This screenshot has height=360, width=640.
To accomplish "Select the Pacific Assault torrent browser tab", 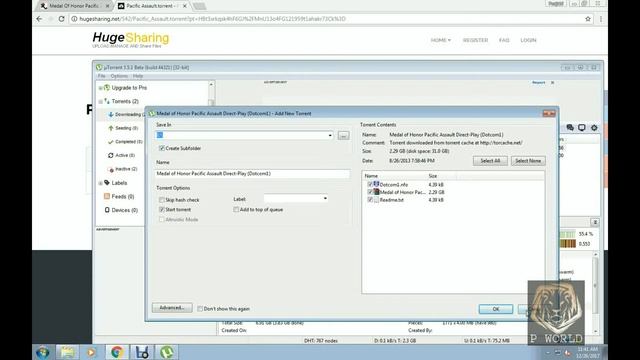I will coord(152,6).
